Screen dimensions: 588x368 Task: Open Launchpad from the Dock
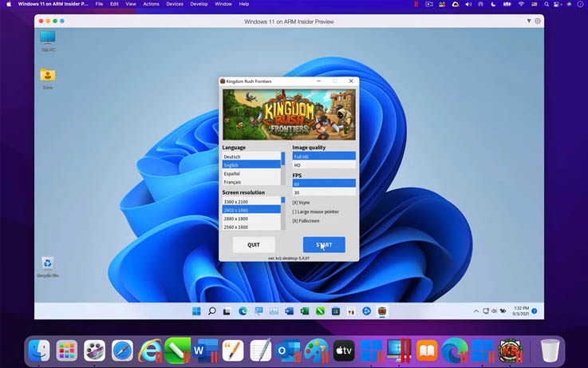67,350
